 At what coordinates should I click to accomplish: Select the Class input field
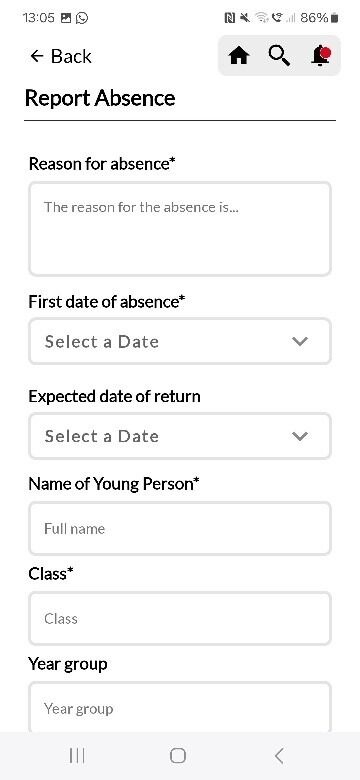point(180,618)
